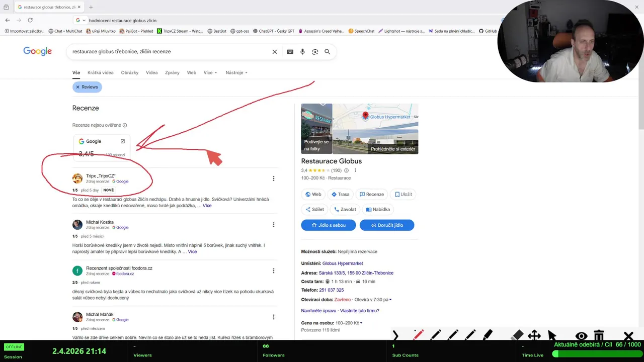Image resolution: width=644 pixels, height=362 pixels.
Task: Go back to previous page
Action: coord(8,20)
